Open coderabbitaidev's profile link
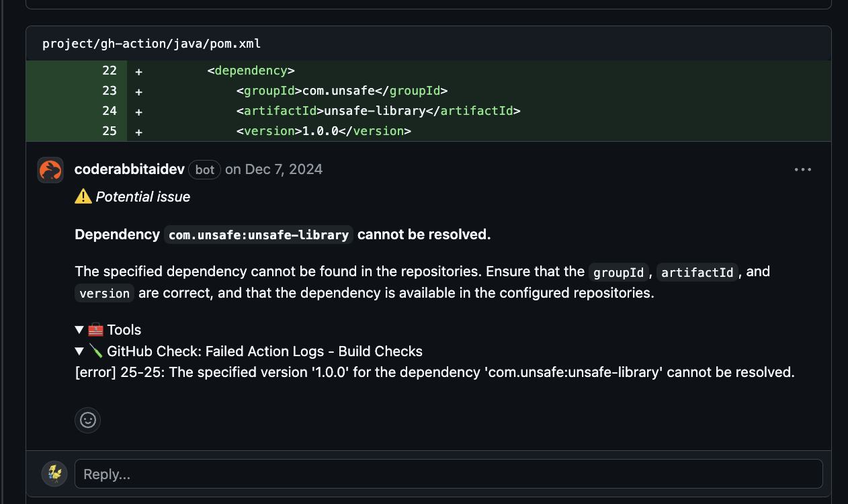Image resolution: width=848 pixels, height=504 pixels. pyautogui.click(x=129, y=169)
